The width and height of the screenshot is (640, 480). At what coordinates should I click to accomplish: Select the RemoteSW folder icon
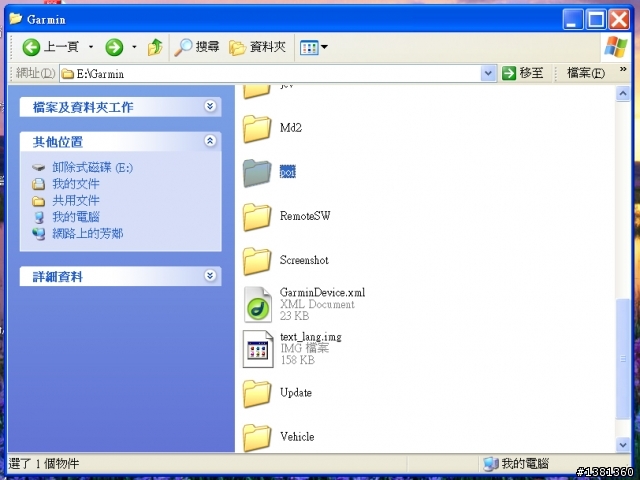257,217
